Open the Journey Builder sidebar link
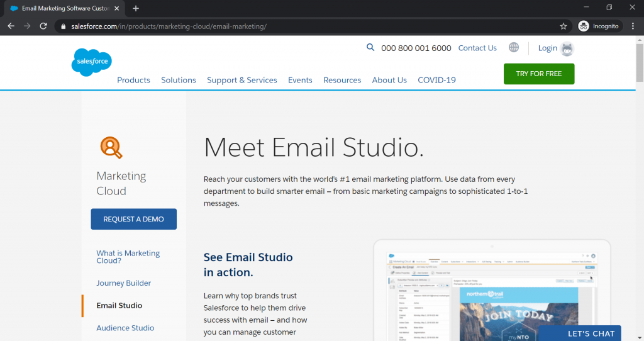644x341 pixels. tap(124, 283)
